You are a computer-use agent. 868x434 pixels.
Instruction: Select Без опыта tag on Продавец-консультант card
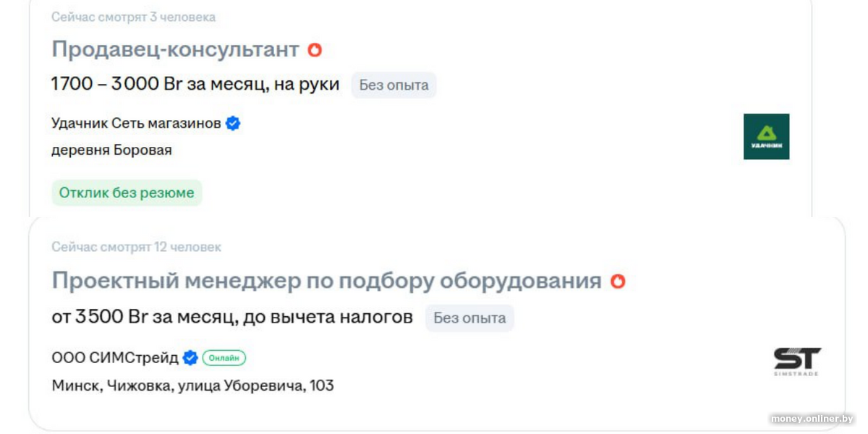(393, 85)
